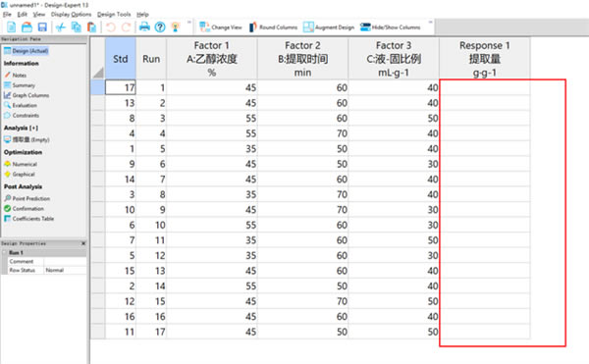Open the Design Tools menu
The width and height of the screenshot is (589, 364).
[x=114, y=15]
